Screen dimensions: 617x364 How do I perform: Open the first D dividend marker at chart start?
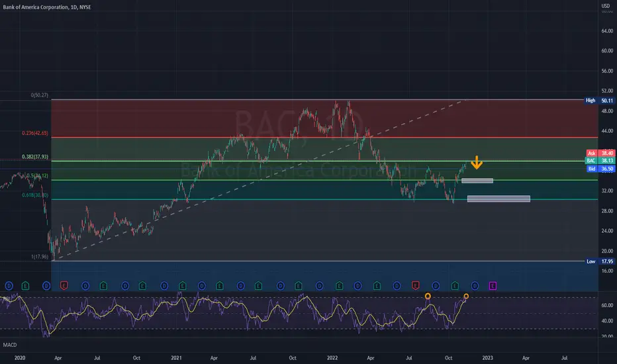9,286
